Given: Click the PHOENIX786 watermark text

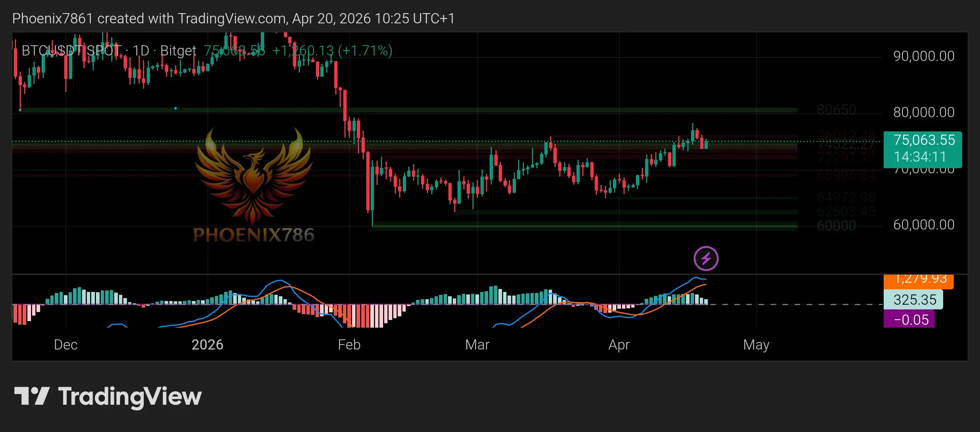Looking at the screenshot, I should point(254,235).
